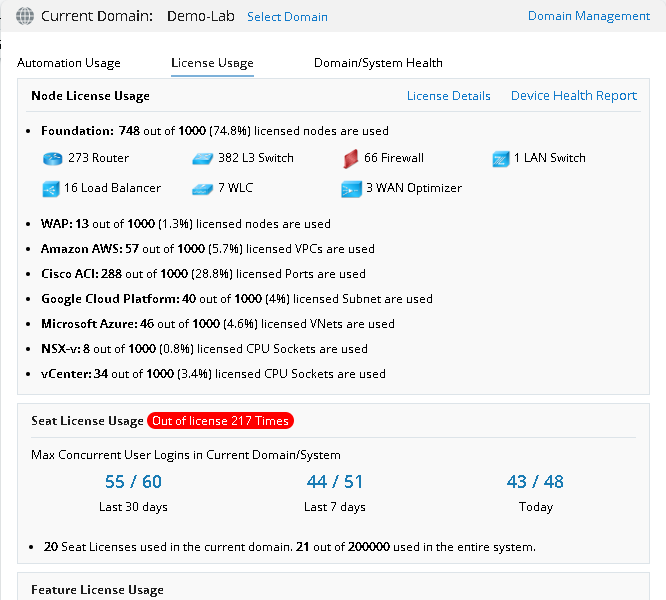
Task: Click the L3 Switch device icon
Action: (203, 159)
